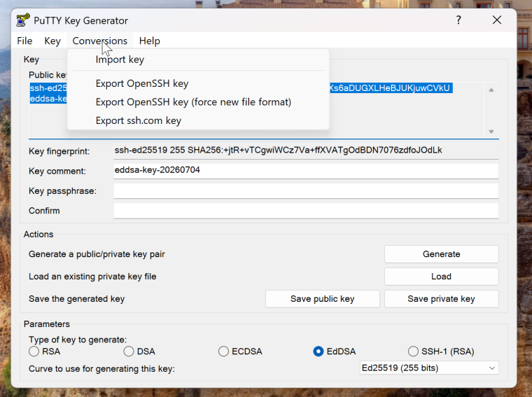Click the Key comment field
This screenshot has width=532, height=397.
click(x=306, y=171)
